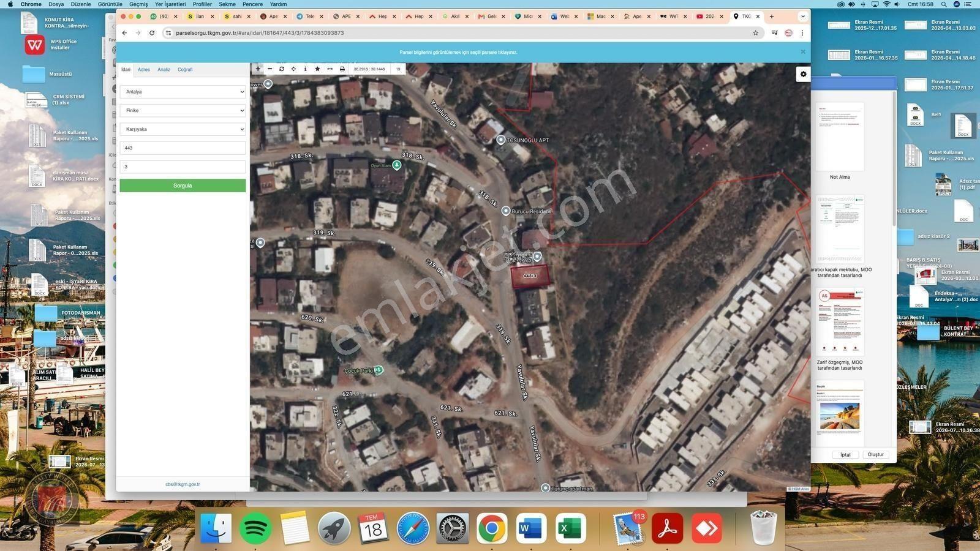Switch to the Adres tab
Screen dimensions: 980x551
[x=144, y=70]
